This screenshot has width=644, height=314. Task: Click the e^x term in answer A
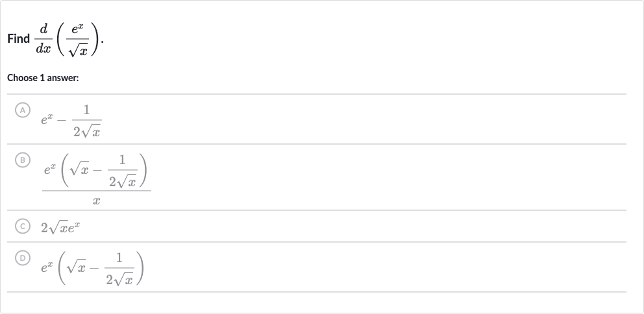46,120
